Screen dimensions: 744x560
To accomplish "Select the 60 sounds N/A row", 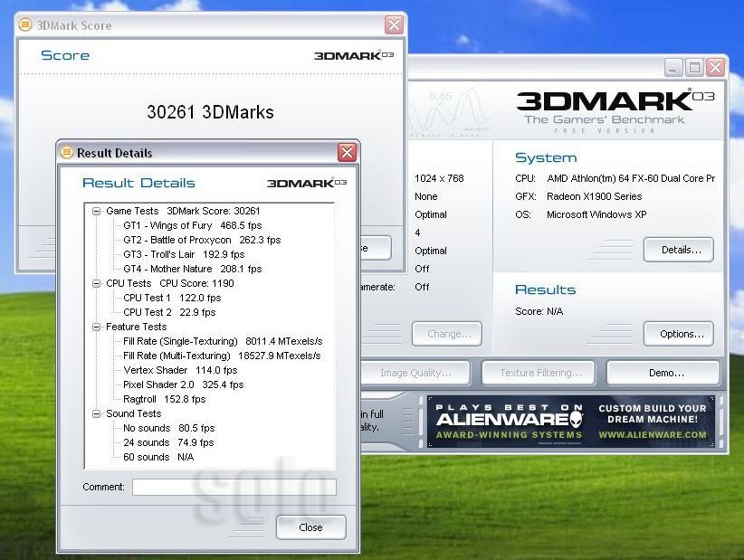I will pos(158,457).
